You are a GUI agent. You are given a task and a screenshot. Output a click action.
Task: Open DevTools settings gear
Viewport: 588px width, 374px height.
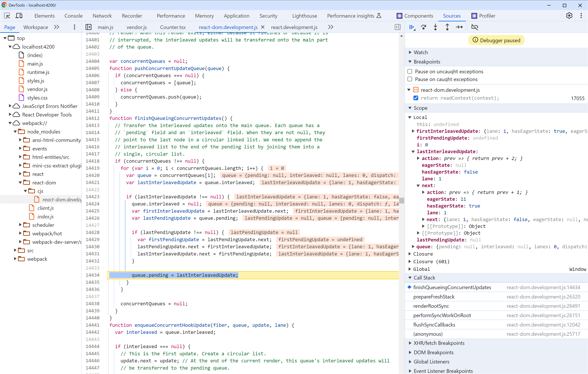coord(569,16)
